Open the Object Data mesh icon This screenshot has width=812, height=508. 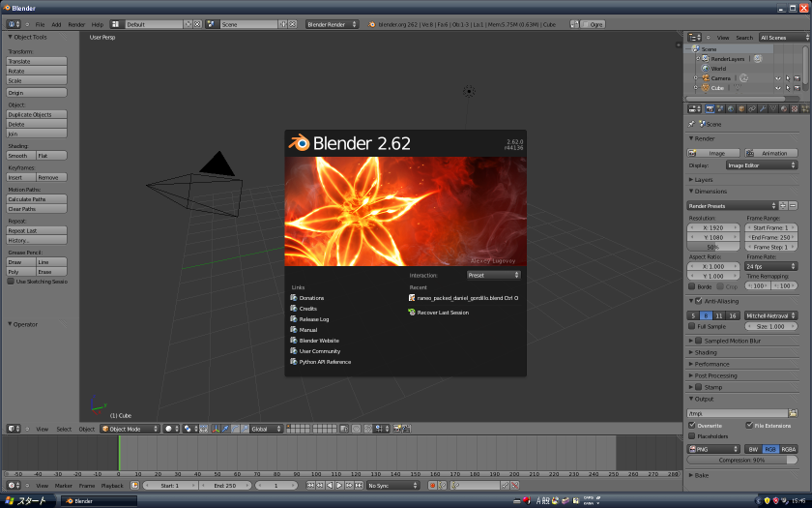pos(773,108)
